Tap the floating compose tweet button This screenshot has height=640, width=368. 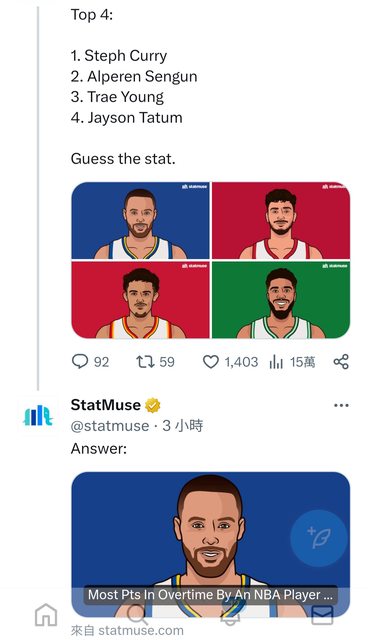[x=319, y=538]
